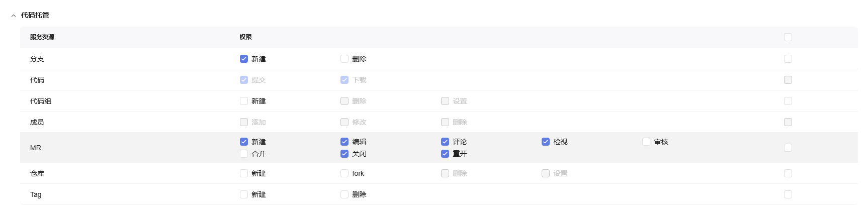Uncheck 新建 permission in 分支 row

tap(244, 59)
